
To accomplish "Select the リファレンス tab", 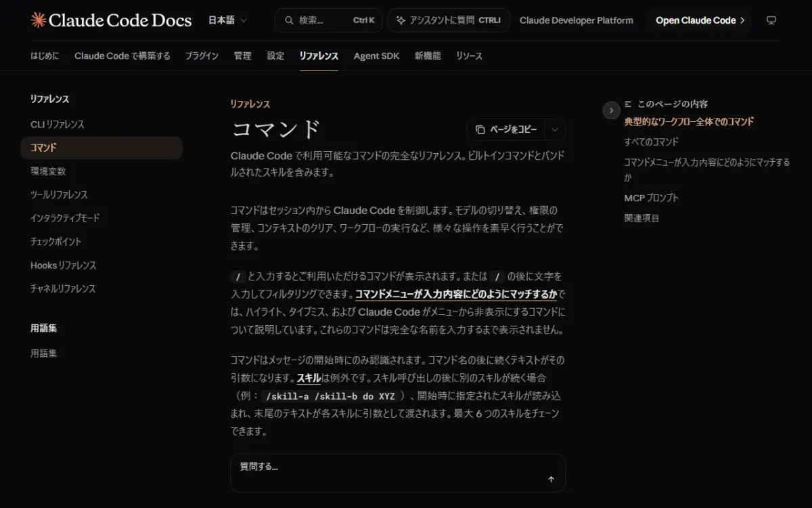I will coord(319,56).
